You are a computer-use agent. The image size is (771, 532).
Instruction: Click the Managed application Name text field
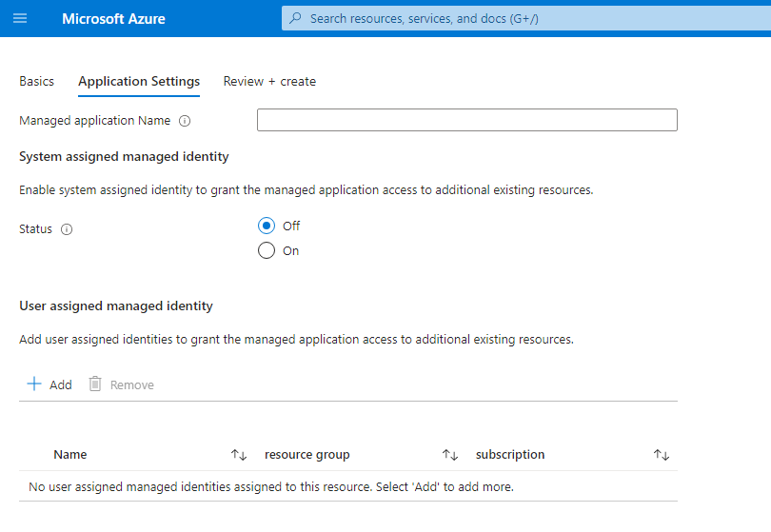coord(466,120)
